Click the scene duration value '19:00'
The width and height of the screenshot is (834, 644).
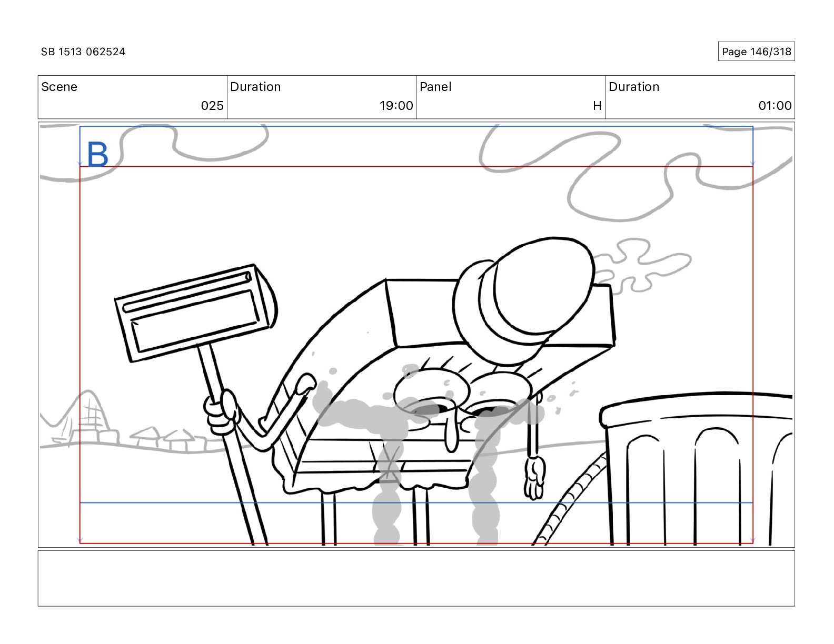click(x=396, y=106)
